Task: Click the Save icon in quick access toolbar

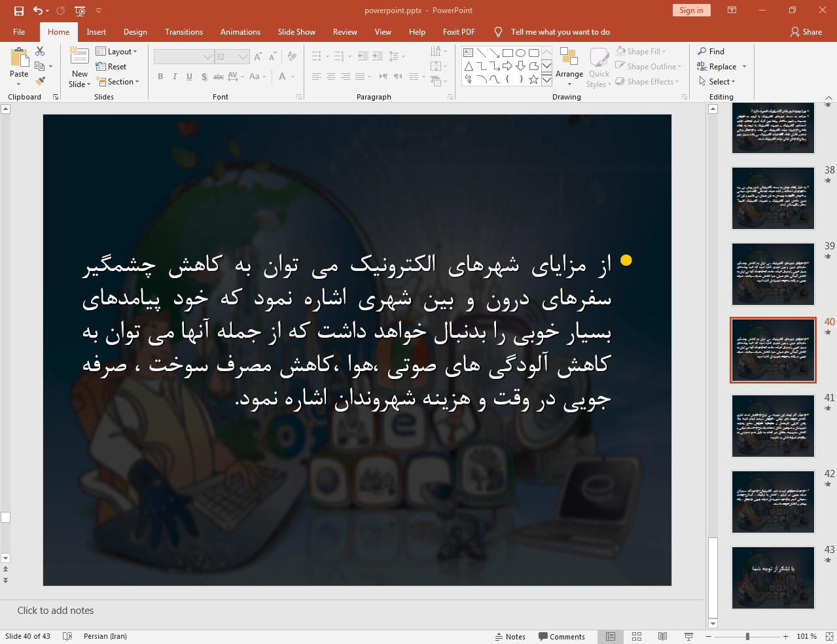Action: (18, 10)
